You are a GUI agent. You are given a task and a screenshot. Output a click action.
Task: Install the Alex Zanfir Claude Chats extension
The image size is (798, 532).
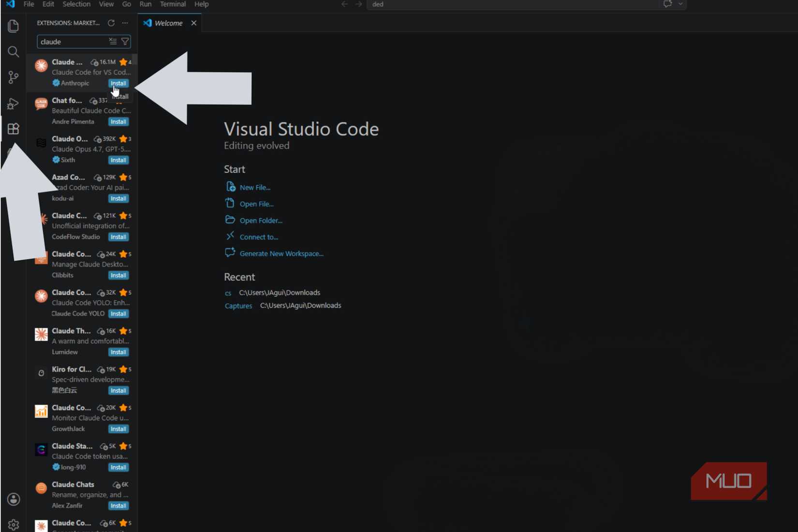(118, 506)
